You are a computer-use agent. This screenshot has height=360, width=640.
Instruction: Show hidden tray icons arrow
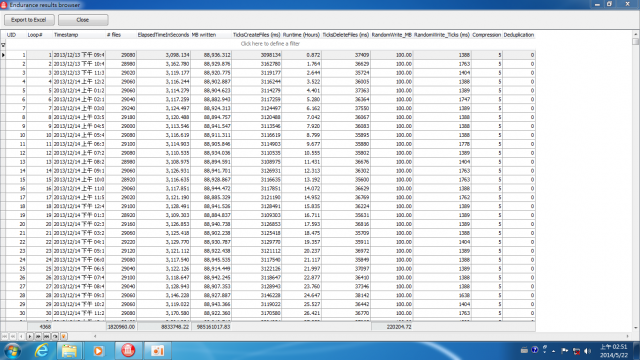pyautogui.click(x=554, y=351)
